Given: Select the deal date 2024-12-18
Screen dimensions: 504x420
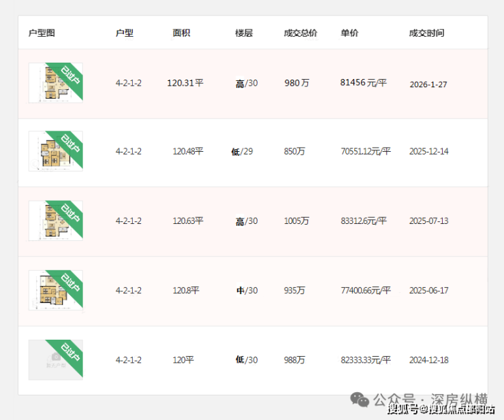Looking at the screenshot, I should click(x=429, y=360).
